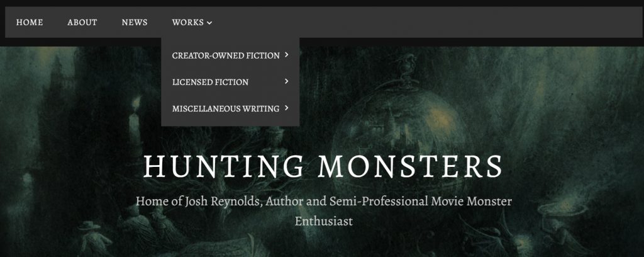Collapse the Works dropdown chevron

pos(209,23)
